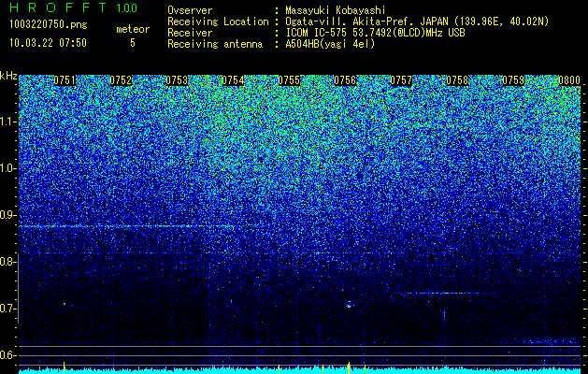
Task: Click the dotted signal trace under 0758
Action: [448, 294]
